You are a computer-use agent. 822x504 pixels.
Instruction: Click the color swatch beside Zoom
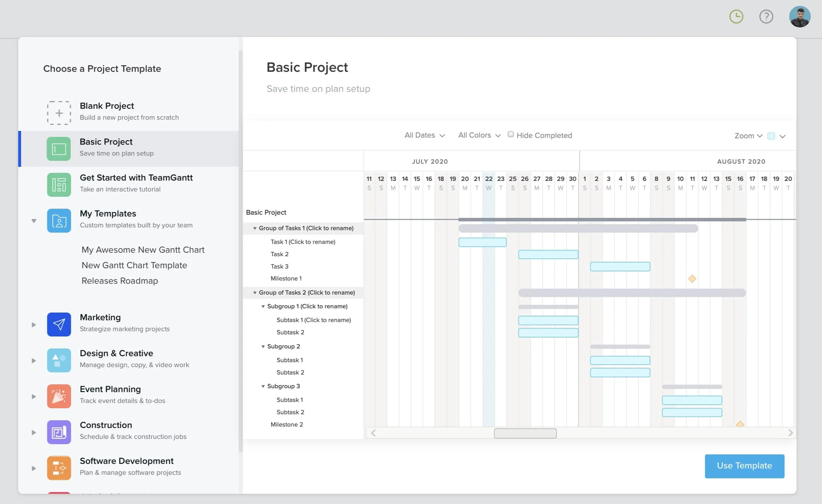coord(771,136)
